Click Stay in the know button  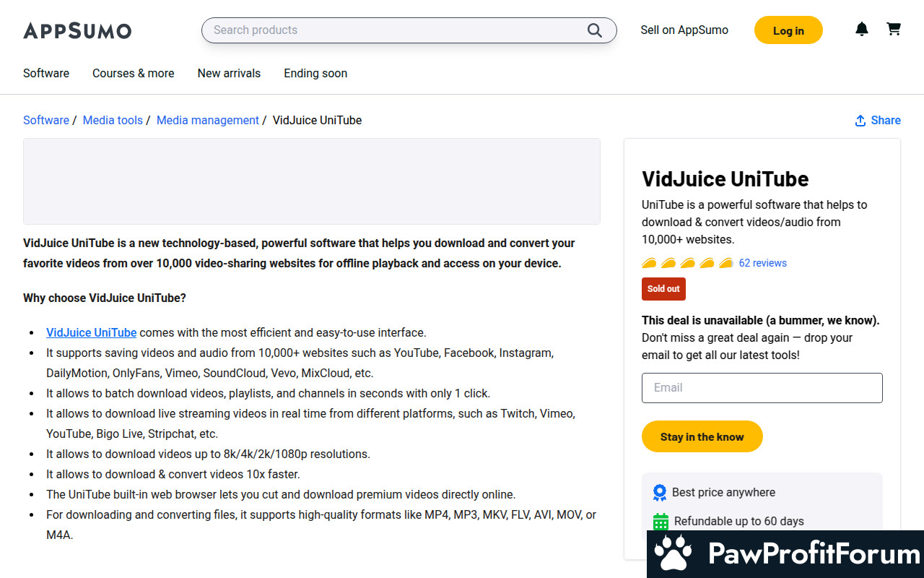[x=702, y=436]
